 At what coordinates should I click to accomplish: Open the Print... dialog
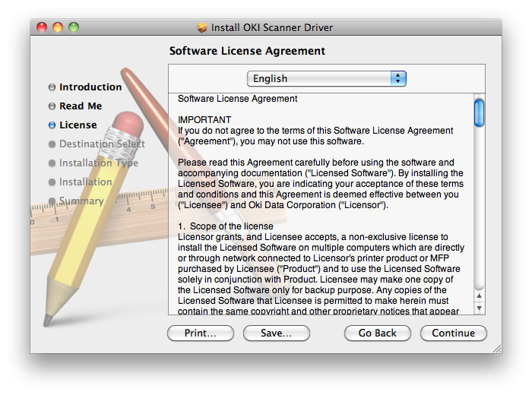click(201, 333)
